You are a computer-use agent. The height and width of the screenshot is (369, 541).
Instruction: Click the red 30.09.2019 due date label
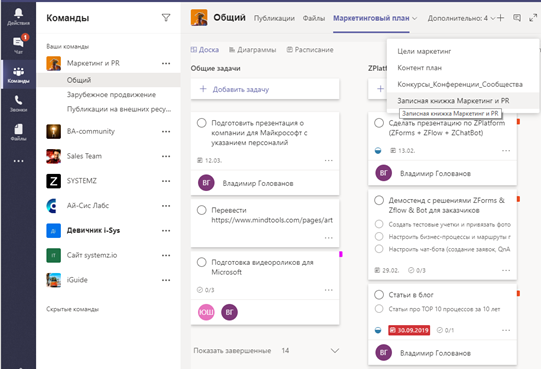point(409,330)
